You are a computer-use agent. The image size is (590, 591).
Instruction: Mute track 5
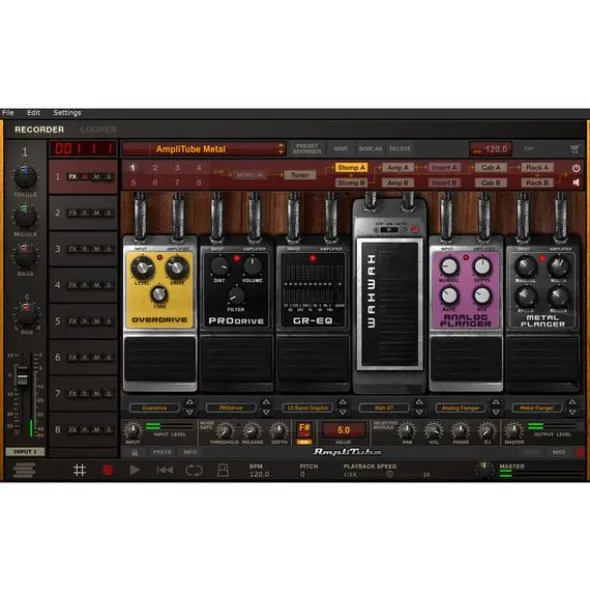[x=97, y=322]
